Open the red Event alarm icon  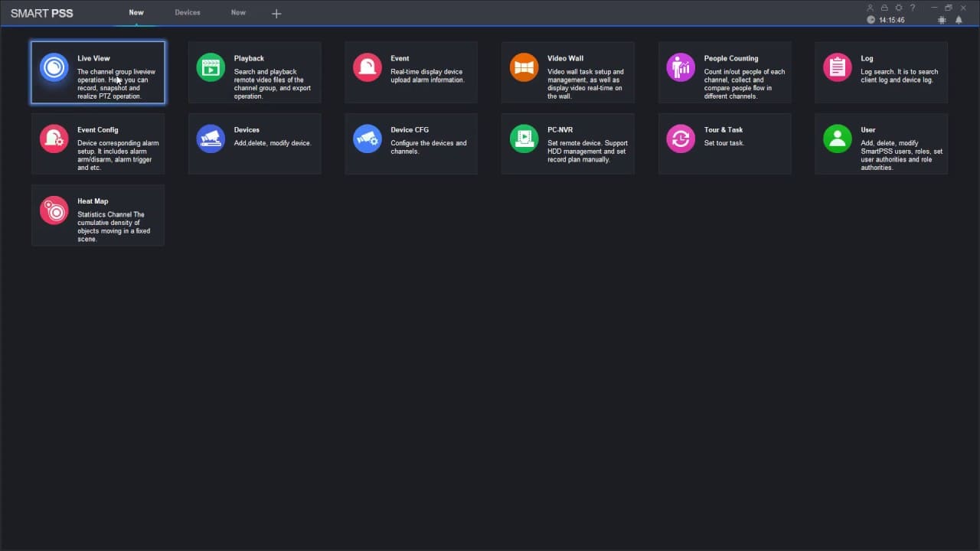(x=367, y=67)
